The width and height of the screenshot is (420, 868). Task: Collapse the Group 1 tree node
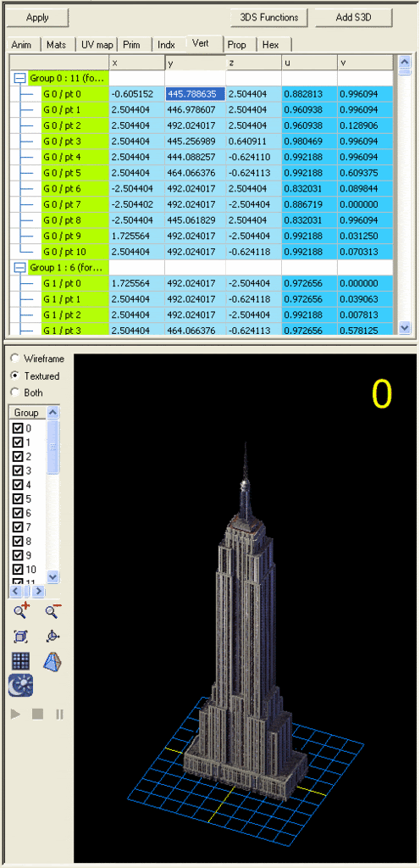pos(20,268)
